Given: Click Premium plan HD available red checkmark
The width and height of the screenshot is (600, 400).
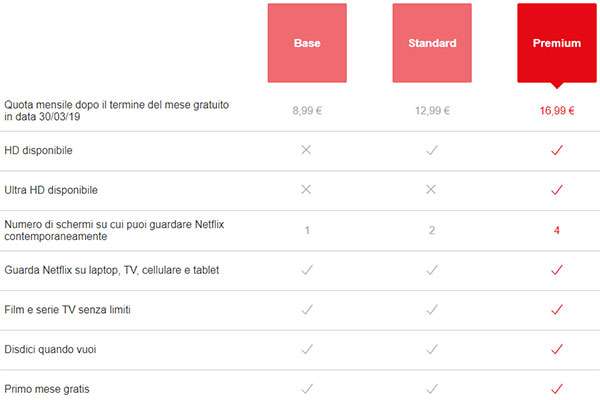Looking at the screenshot, I should tap(557, 150).
